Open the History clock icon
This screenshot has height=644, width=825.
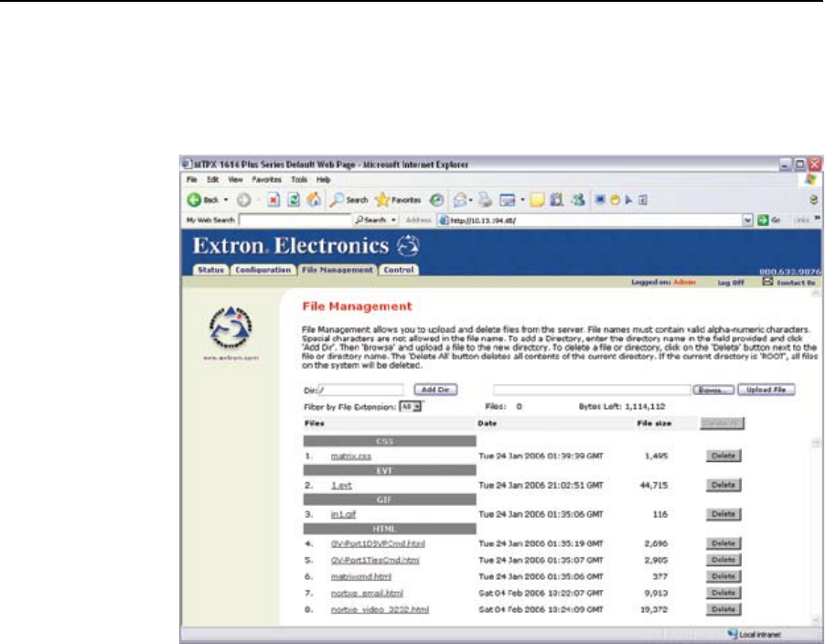point(436,200)
